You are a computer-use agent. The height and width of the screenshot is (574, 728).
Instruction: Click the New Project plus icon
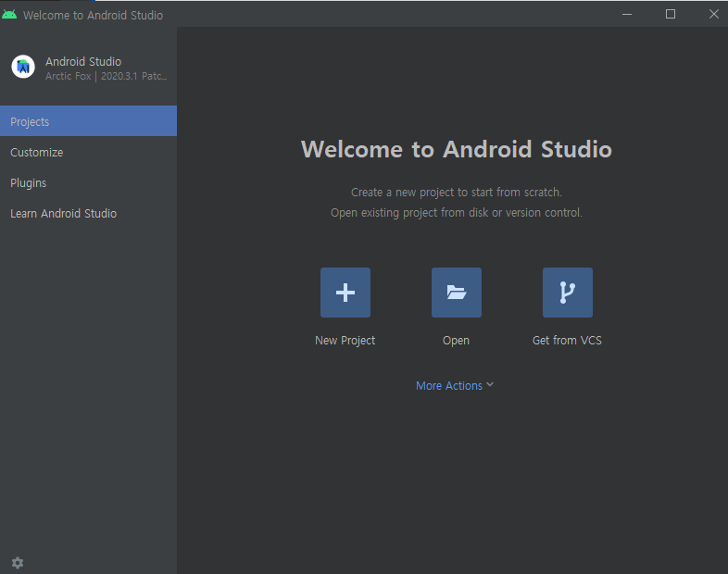point(345,293)
